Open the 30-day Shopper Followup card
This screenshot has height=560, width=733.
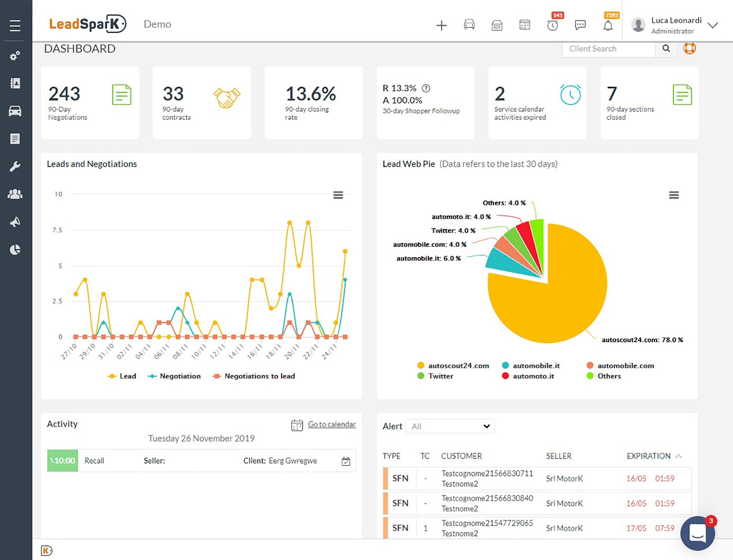click(x=426, y=103)
